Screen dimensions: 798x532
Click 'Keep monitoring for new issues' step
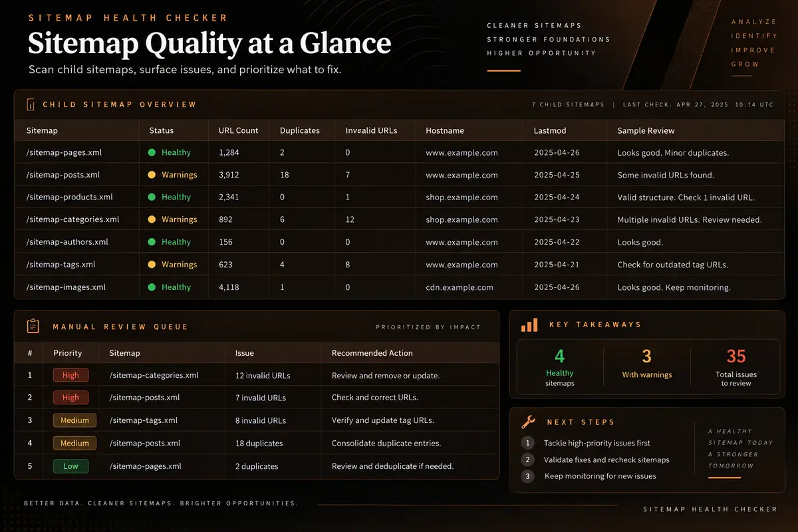[x=600, y=476]
